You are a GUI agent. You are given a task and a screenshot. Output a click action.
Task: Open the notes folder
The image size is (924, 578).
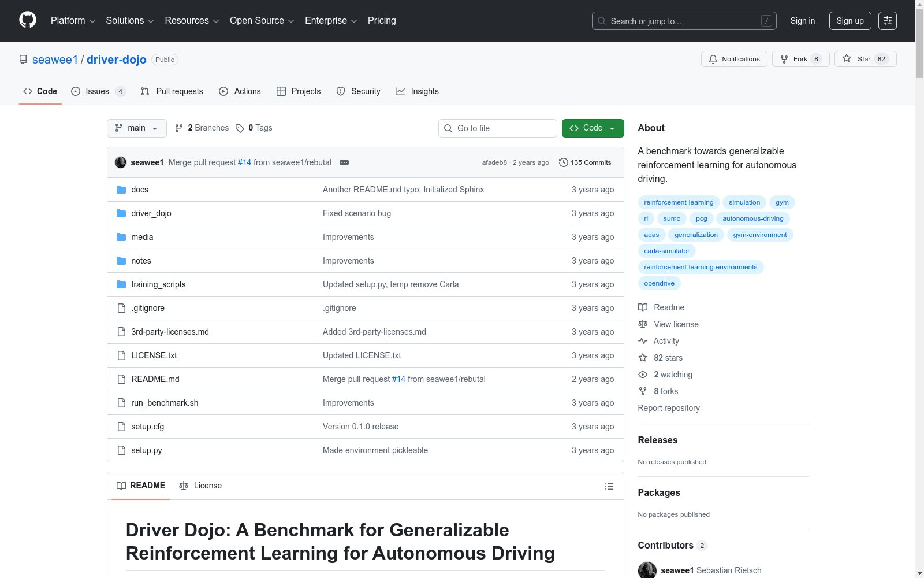point(141,261)
